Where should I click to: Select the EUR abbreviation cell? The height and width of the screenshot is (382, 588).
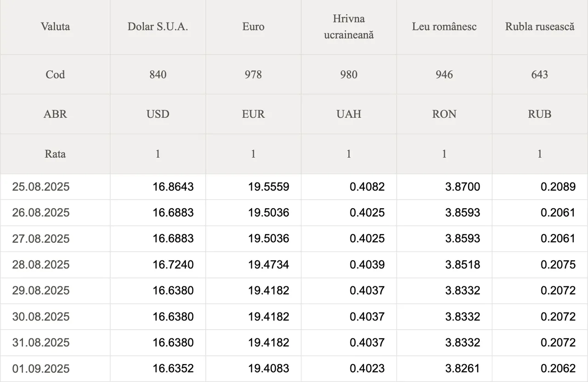(253, 114)
